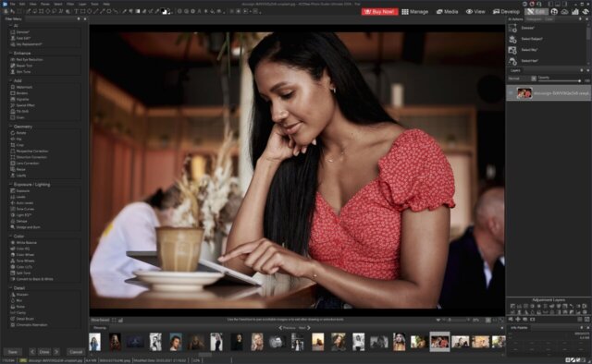The height and width of the screenshot is (364, 592).
Task: Click the Buy Now! button
Action: tap(379, 12)
